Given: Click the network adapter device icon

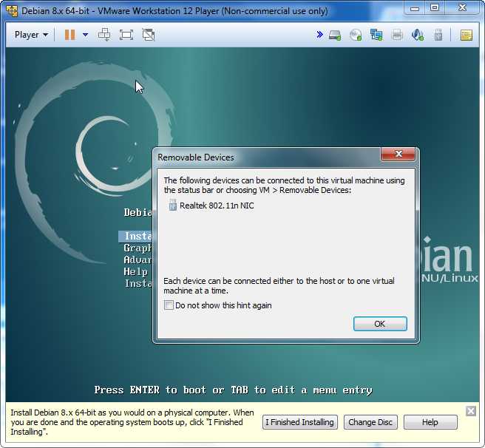Looking at the screenshot, I should [376, 35].
